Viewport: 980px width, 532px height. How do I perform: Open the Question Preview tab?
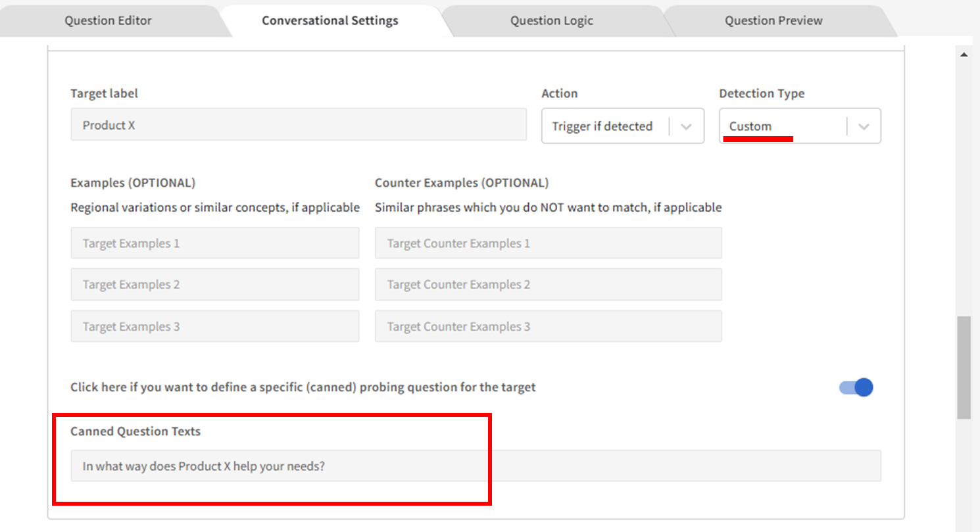pyautogui.click(x=773, y=20)
